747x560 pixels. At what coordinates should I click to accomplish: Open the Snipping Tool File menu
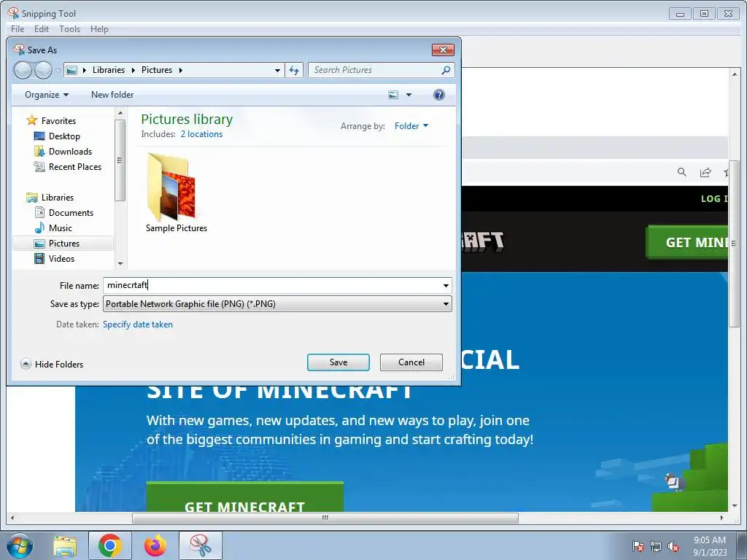[18, 29]
